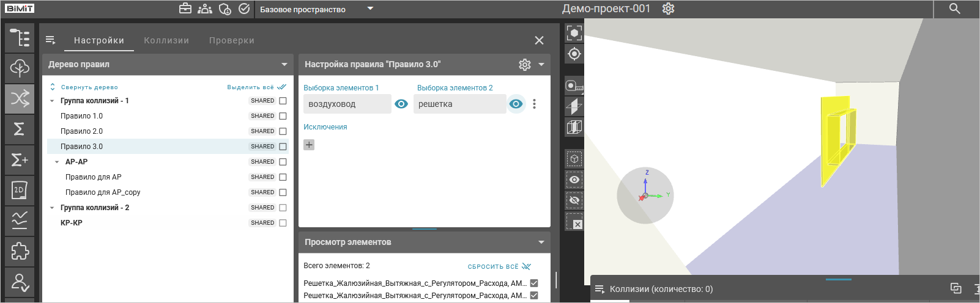Click the section plane tool in viewport toolbar
This screenshot has width=980, height=303.
click(x=574, y=106)
